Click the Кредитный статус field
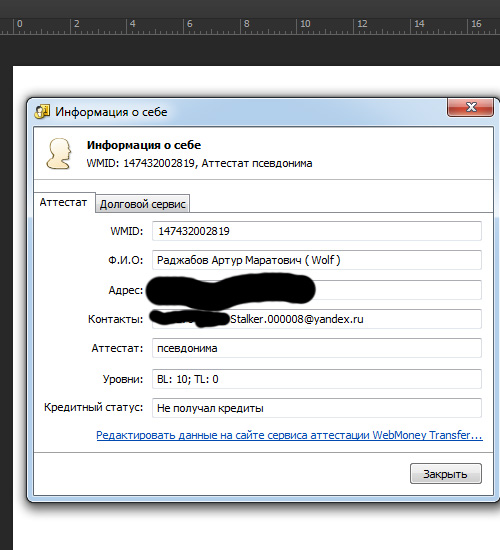 click(316, 408)
